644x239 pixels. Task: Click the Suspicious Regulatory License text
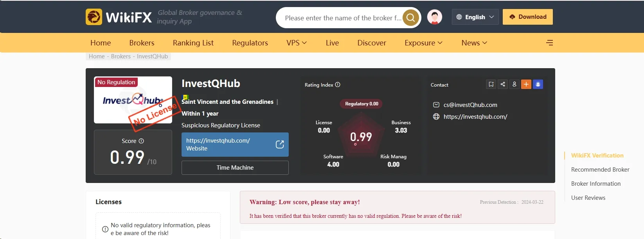tap(221, 125)
